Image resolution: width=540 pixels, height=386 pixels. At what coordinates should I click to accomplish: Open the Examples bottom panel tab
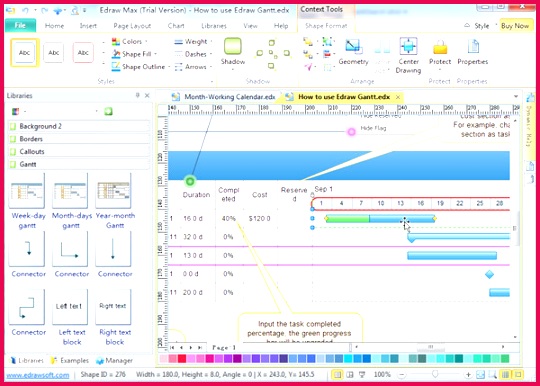[x=70, y=361]
